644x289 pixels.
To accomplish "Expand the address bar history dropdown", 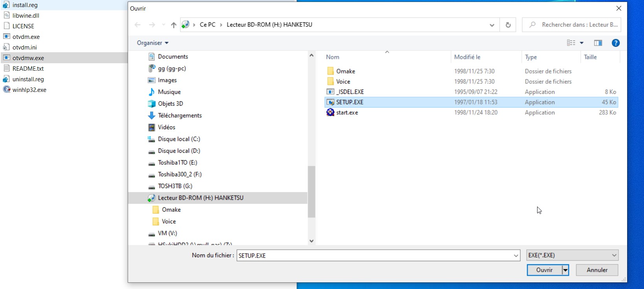I will pyautogui.click(x=492, y=25).
